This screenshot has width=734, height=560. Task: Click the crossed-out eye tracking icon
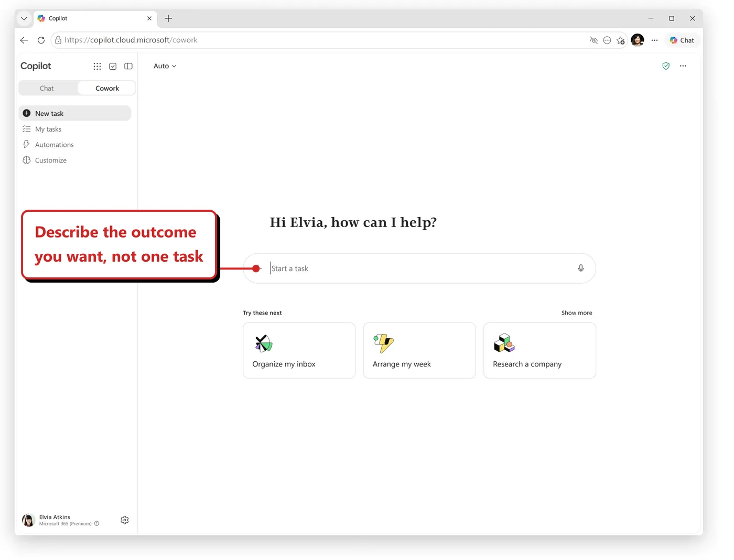[x=593, y=40]
